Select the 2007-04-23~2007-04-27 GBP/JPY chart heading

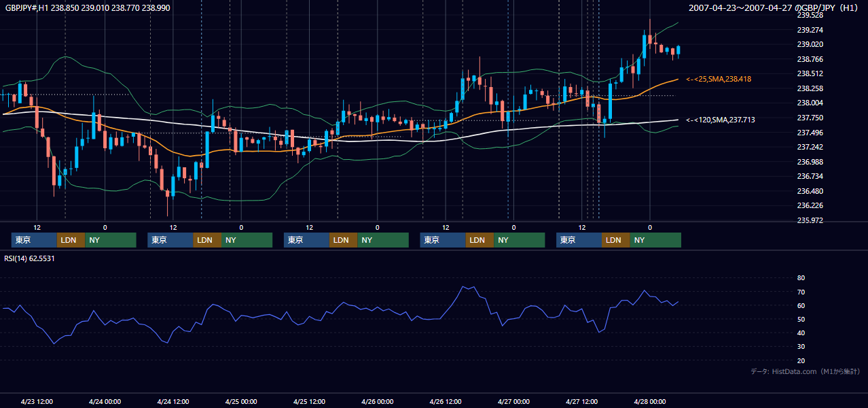(x=774, y=7)
